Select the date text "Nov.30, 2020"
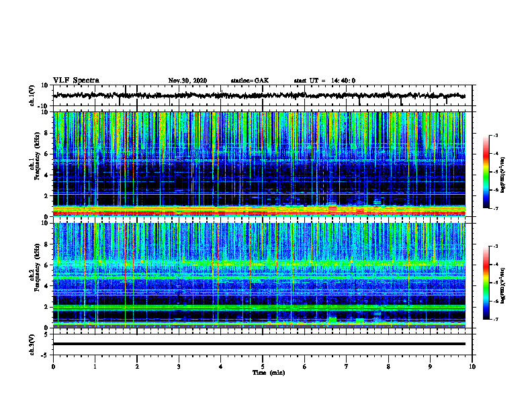The height and width of the screenshot is (411, 532). click(187, 81)
